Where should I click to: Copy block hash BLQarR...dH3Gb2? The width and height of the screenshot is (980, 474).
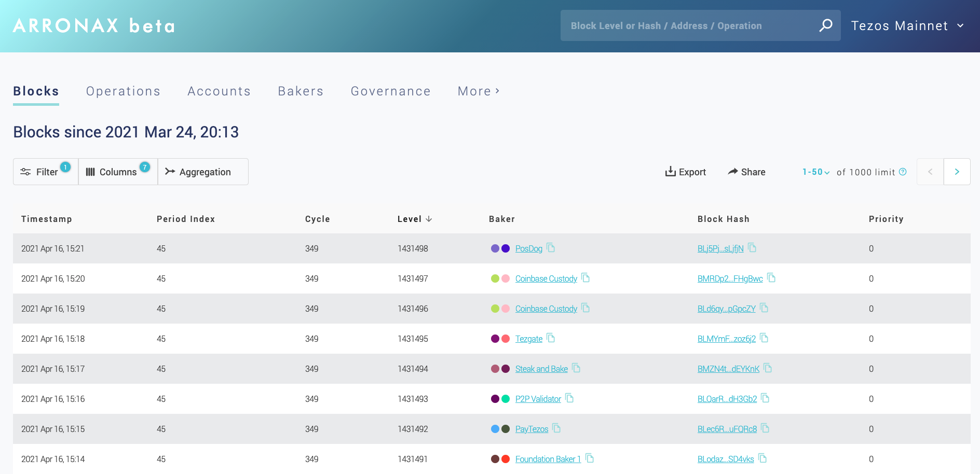pyautogui.click(x=765, y=398)
